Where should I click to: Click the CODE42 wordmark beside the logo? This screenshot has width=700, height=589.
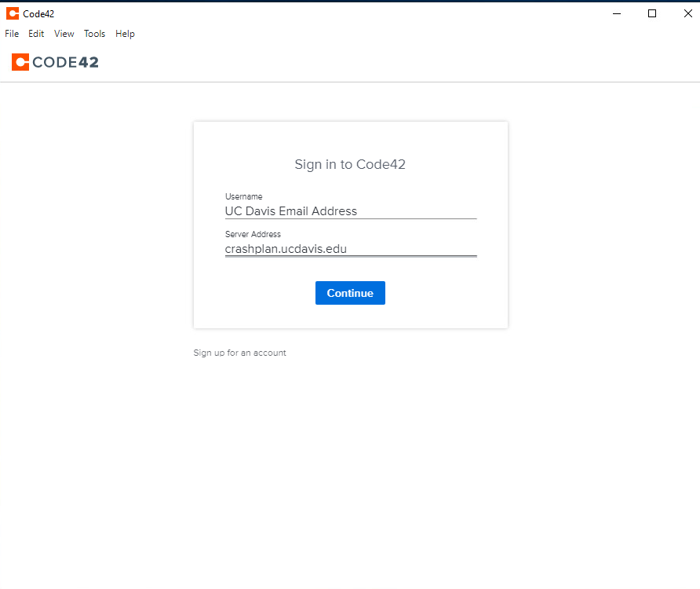point(65,62)
